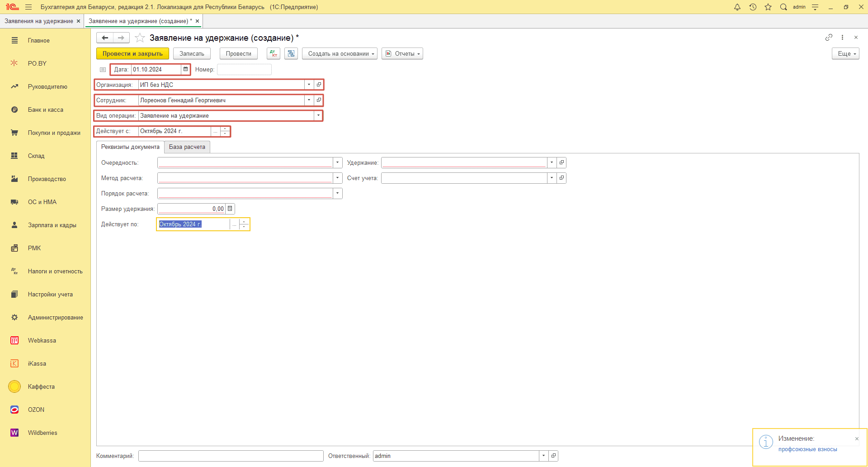Open Ответственный record card icon
Image resolution: width=868 pixels, height=467 pixels.
(x=553, y=456)
